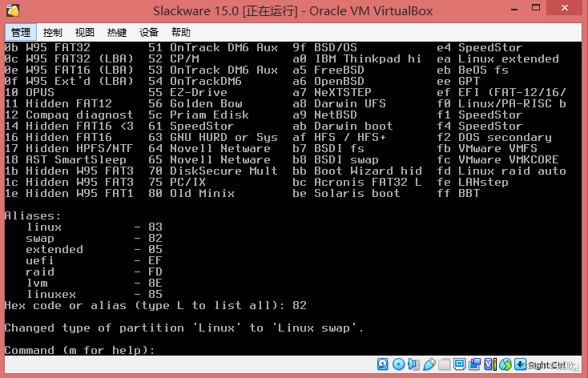Click the 'Changed type of partition' message
This screenshot has width=588, height=378.
pos(184,328)
